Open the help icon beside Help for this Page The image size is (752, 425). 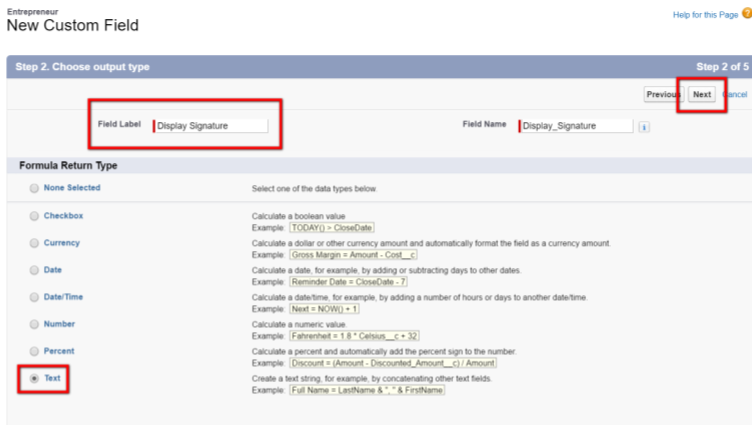point(747,13)
